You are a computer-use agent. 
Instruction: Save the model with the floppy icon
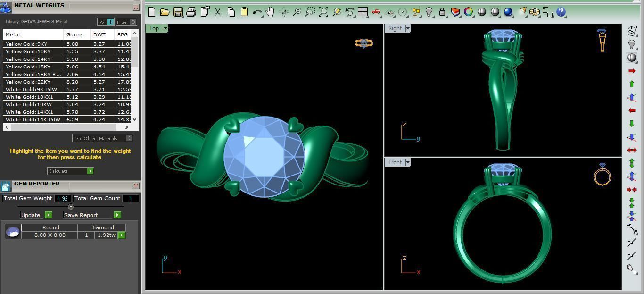point(178,12)
